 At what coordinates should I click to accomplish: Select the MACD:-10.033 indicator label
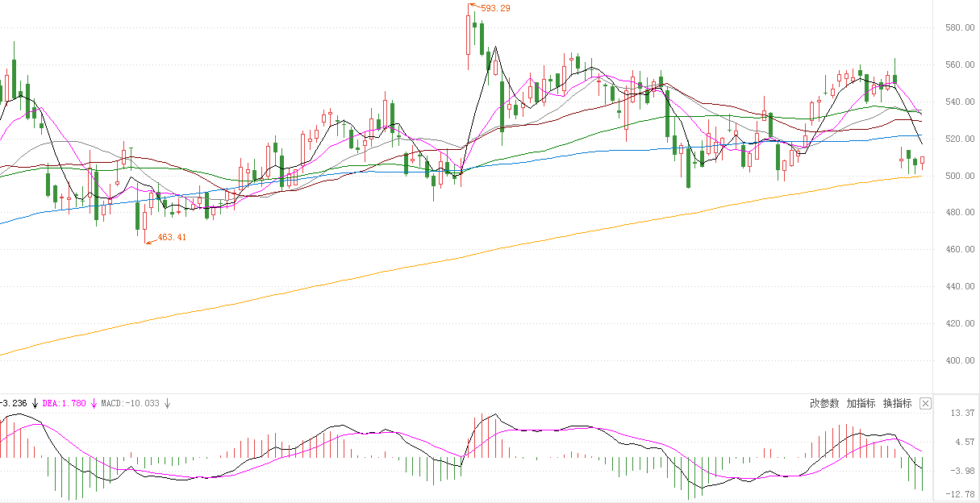click(x=130, y=403)
